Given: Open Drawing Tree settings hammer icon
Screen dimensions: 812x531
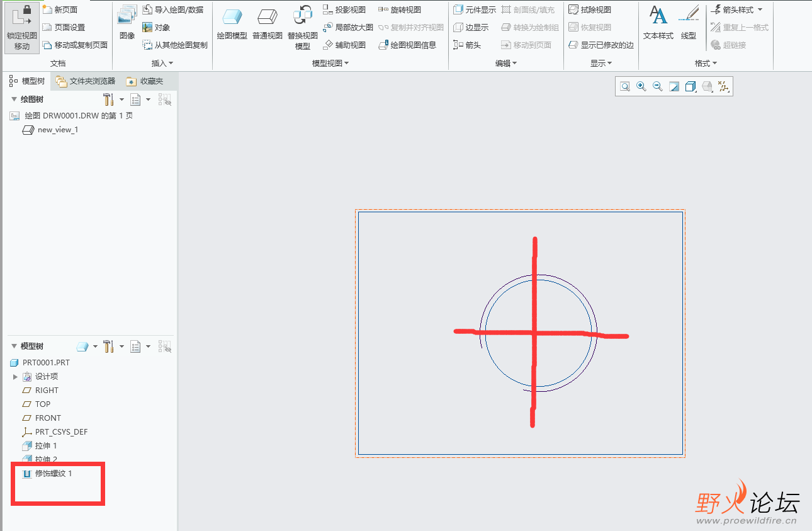Looking at the screenshot, I should (108, 100).
